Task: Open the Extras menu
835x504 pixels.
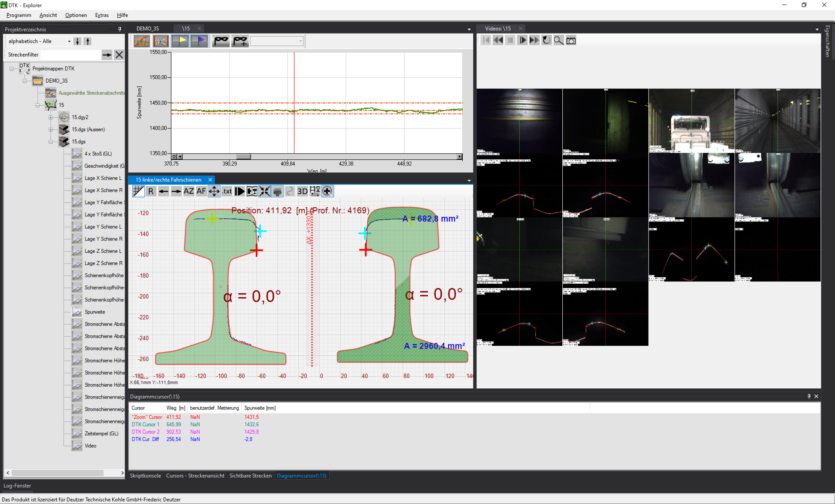Action: pyautogui.click(x=101, y=15)
